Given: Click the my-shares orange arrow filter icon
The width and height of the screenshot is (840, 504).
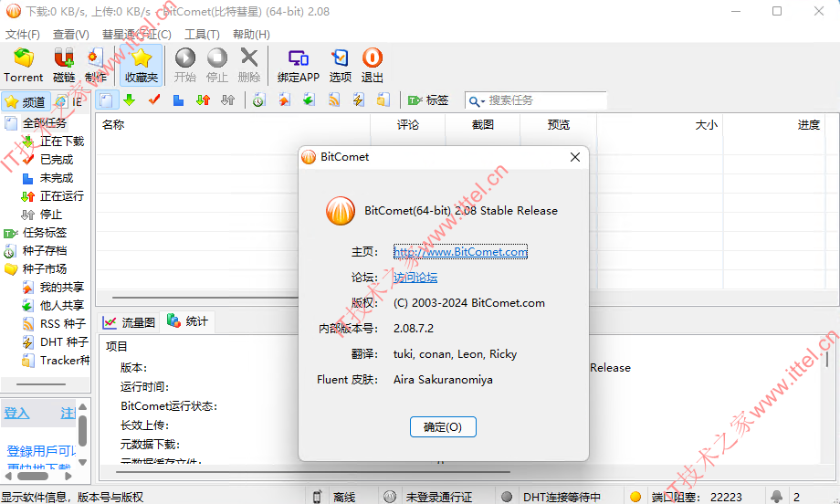Looking at the screenshot, I should pos(284,100).
